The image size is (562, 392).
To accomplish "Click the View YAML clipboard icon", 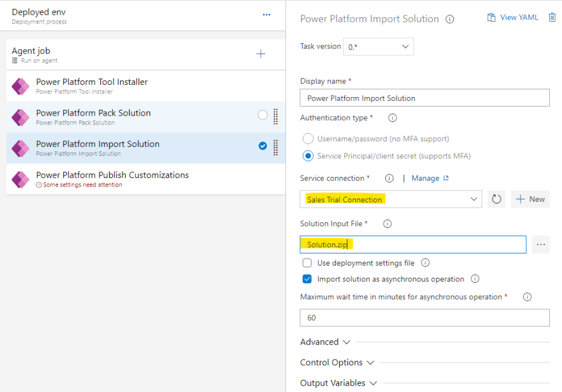I will coord(491,17).
